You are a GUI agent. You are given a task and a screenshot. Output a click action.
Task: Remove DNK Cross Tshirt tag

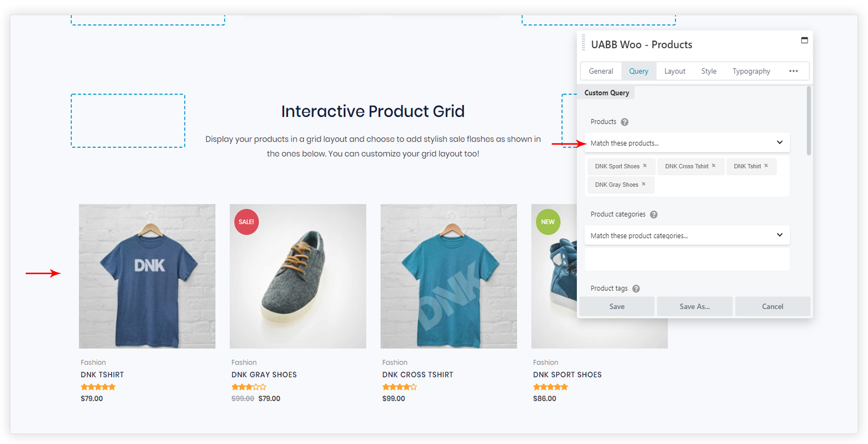pos(714,166)
